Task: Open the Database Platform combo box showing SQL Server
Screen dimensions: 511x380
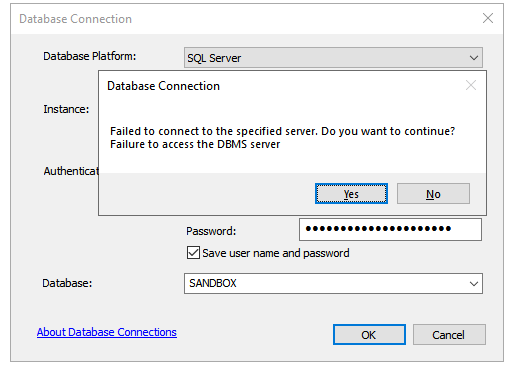Action: 333,58
